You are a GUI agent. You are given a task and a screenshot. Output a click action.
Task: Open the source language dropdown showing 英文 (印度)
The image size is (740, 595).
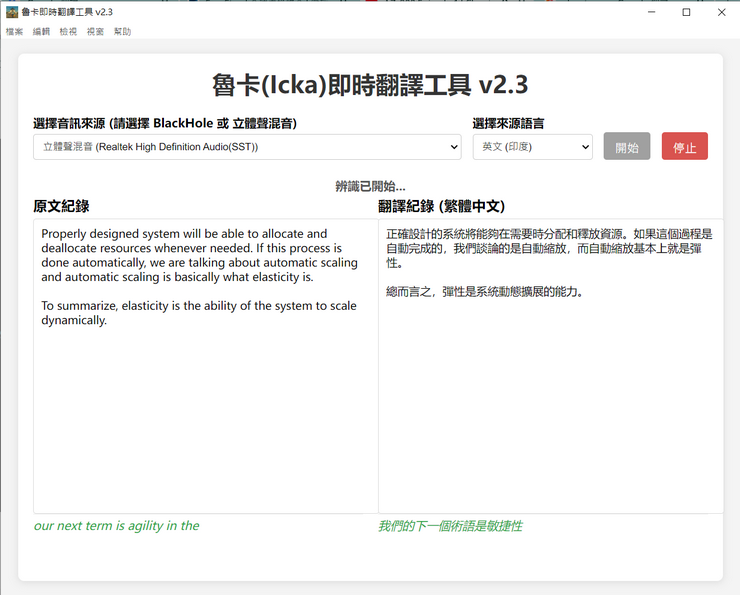[532, 147]
